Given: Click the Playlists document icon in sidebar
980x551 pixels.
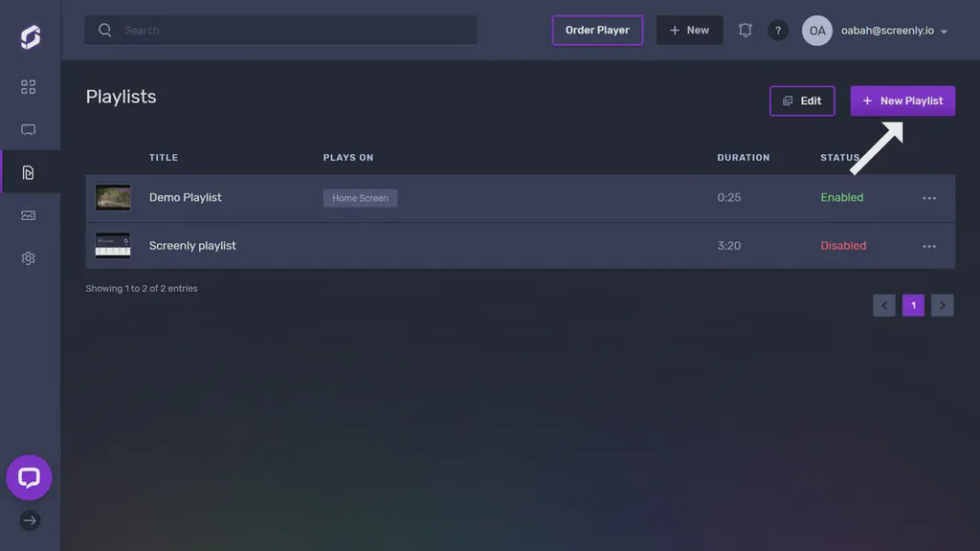Looking at the screenshot, I should pos(28,172).
